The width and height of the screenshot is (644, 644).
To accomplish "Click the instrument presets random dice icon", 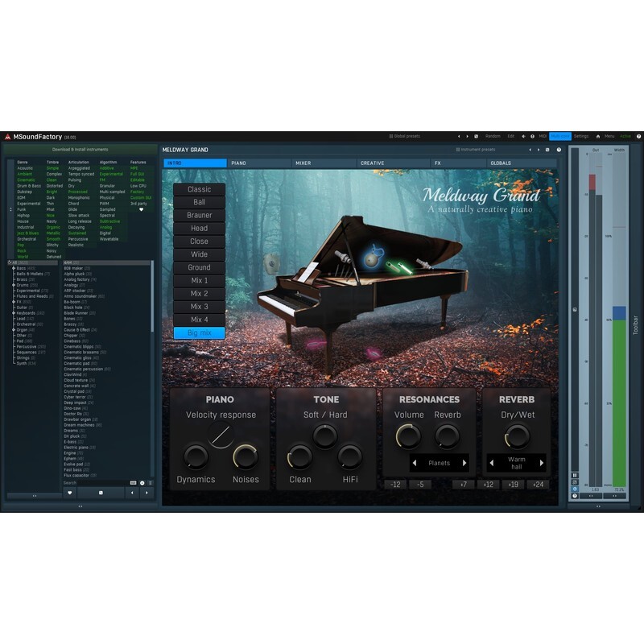I will (x=547, y=150).
